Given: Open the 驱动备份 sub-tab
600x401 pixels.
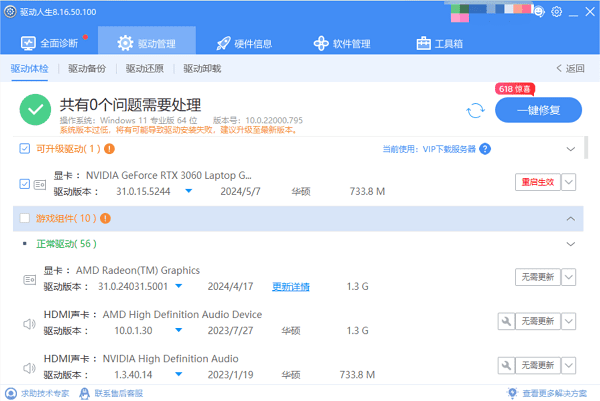Looking at the screenshot, I should [x=87, y=69].
